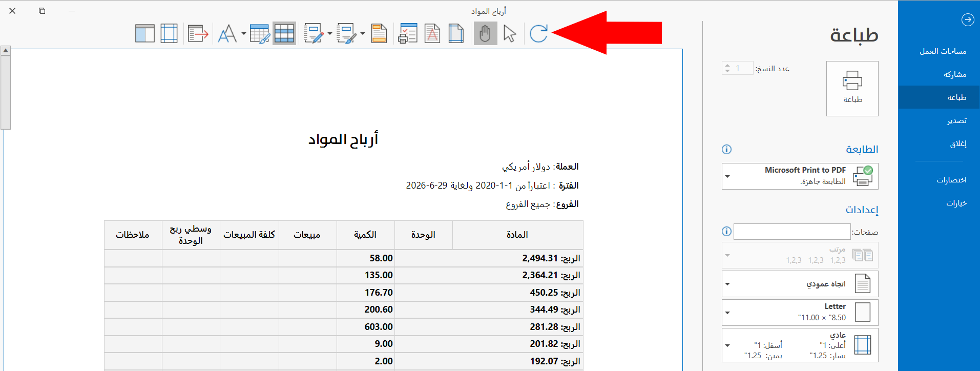Open dropdown arrow next to font size icon
Screen dimensions: 980x371
coord(244,34)
